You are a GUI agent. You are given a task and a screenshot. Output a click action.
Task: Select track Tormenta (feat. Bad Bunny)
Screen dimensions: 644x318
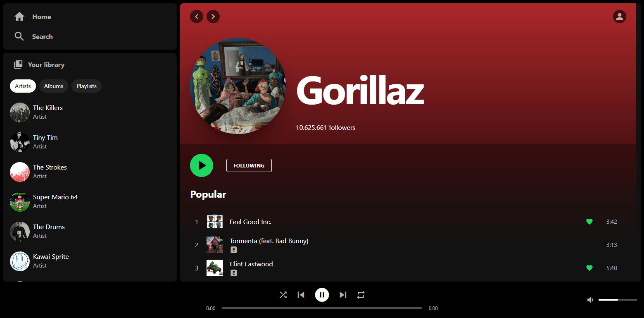point(269,241)
